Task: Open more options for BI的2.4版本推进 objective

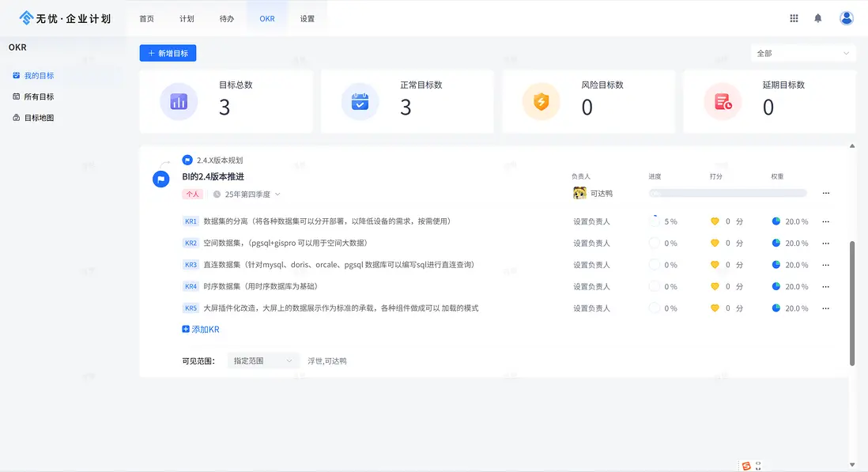Action: pos(826,193)
